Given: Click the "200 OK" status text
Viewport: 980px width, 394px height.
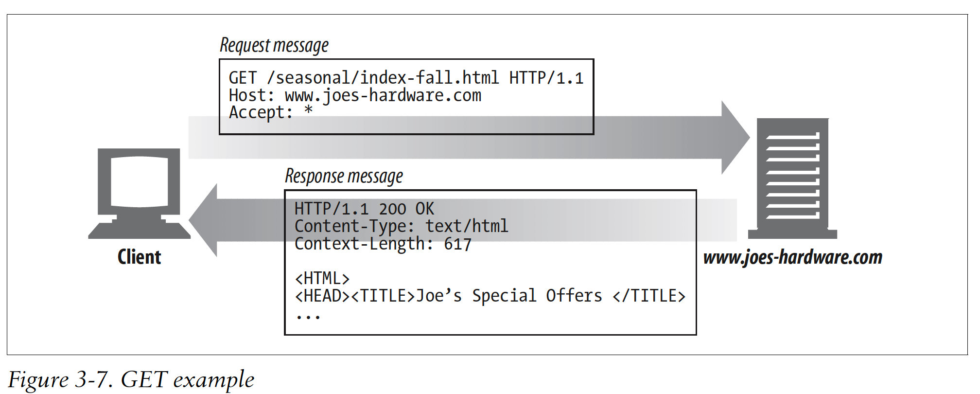Looking at the screenshot, I should [x=406, y=209].
